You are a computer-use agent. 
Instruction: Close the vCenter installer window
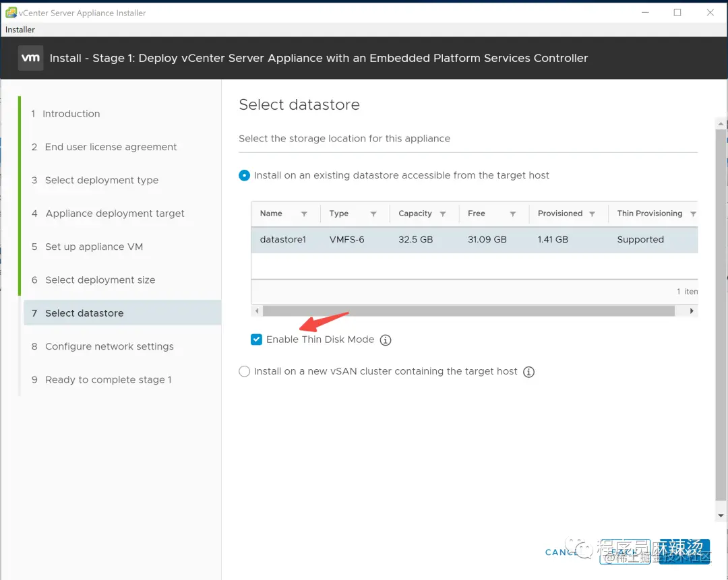coord(710,13)
